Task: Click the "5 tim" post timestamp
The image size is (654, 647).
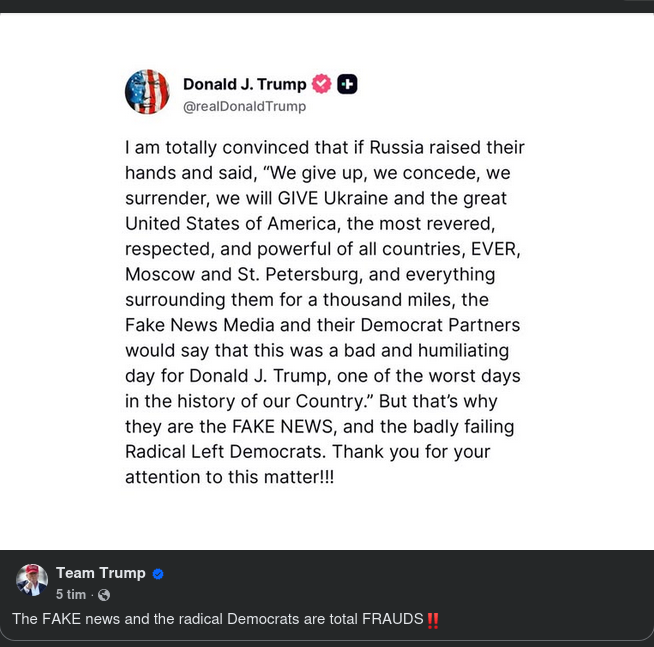Action: (70, 595)
